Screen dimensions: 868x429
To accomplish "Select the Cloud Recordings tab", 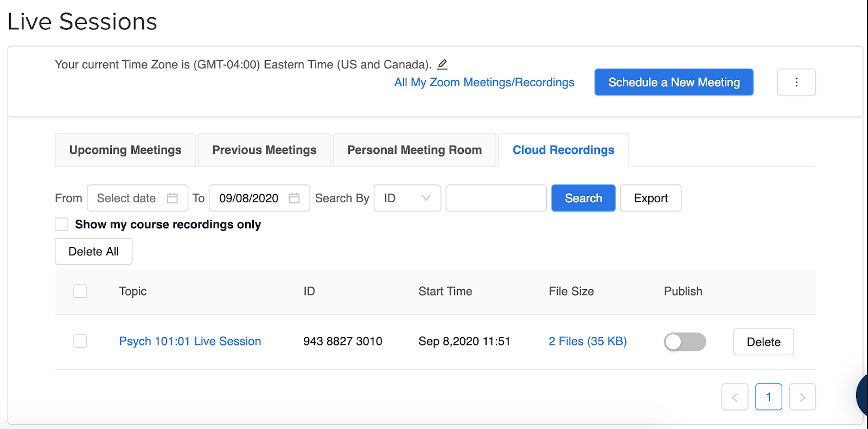I will pyautogui.click(x=564, y=150).
